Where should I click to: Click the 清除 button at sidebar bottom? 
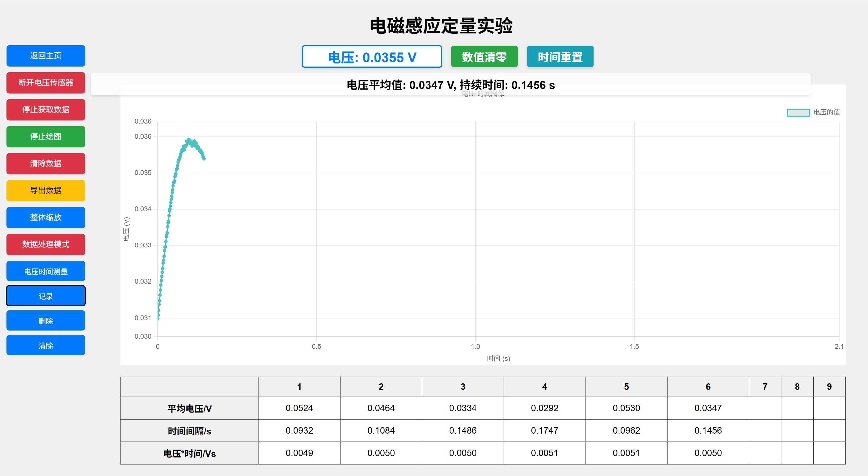tap(46, 345)
